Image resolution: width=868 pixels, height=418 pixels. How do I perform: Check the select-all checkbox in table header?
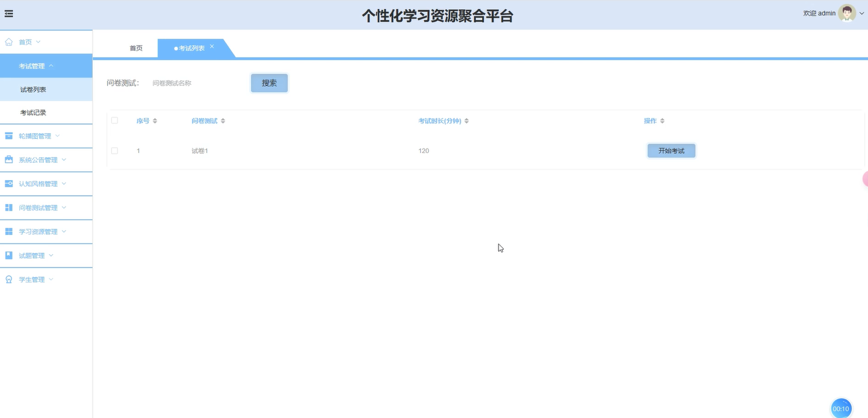coord(114,120)
